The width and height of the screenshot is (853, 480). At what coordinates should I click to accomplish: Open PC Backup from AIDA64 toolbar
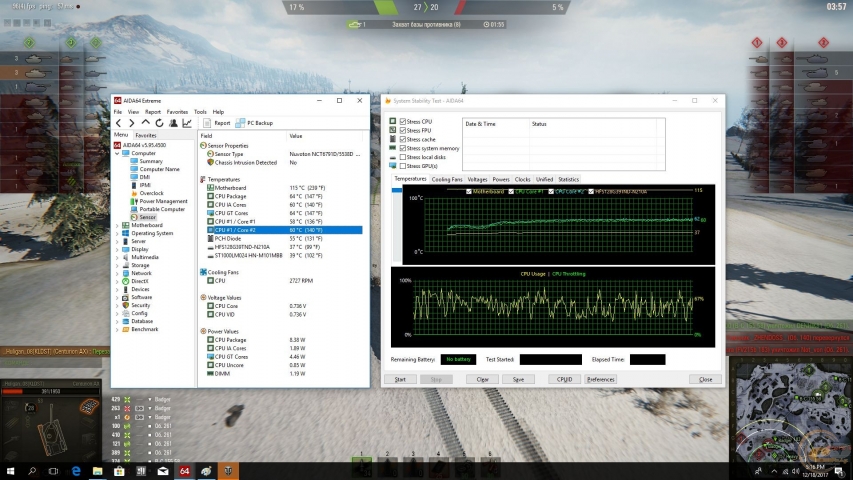[254, 124]
